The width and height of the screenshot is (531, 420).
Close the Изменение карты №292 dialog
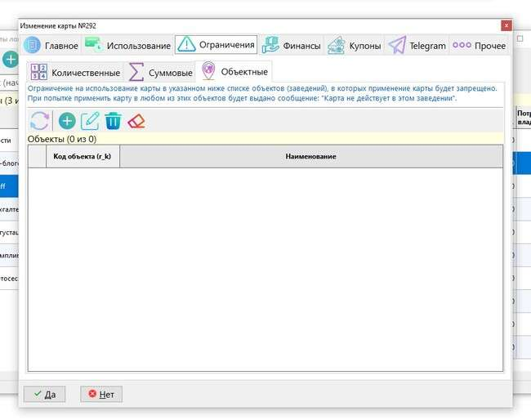[506, 25]
